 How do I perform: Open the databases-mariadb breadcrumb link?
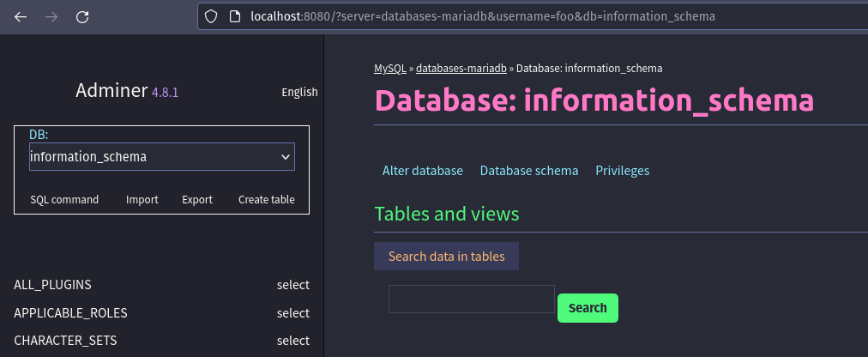point(461,68)
